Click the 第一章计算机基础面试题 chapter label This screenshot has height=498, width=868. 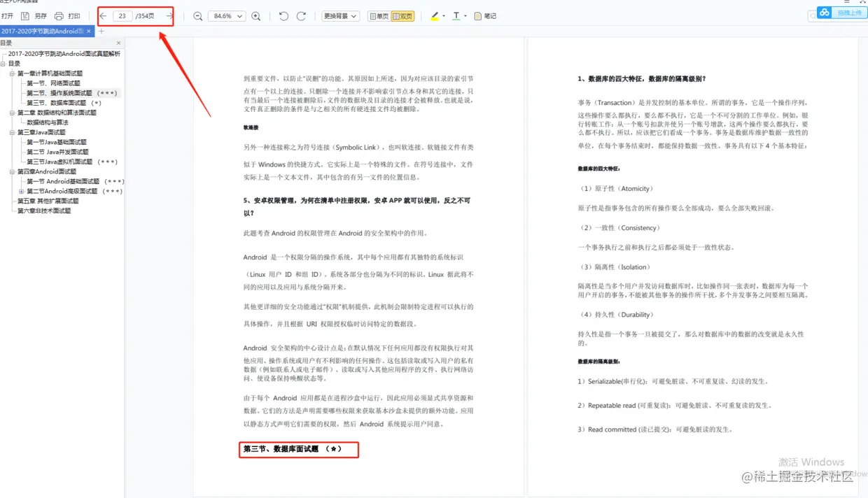coord(50,73)
